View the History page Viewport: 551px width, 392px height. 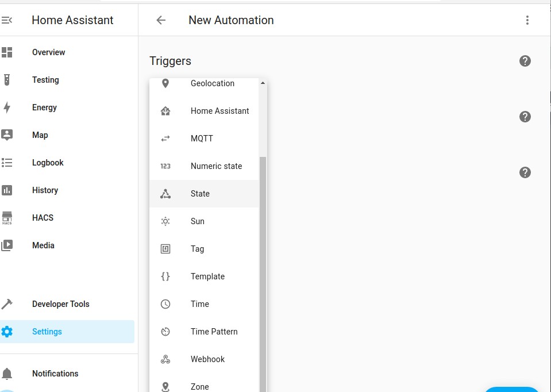(67, 190)
